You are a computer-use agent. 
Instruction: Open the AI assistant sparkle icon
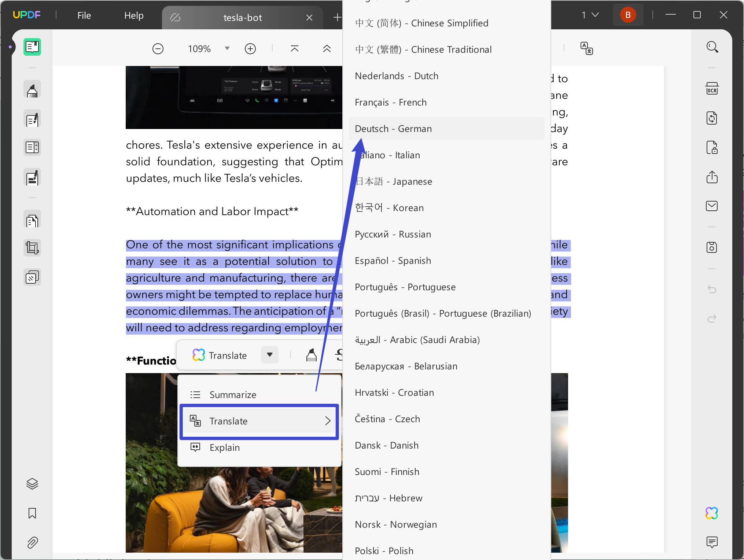[x=712, y=513]
